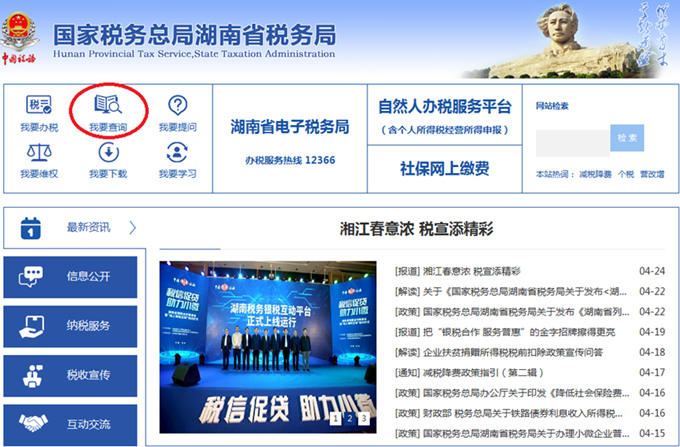680x447 pixels.
Task: Open the 我要查询 query icon
Action: tap(108, 105)
